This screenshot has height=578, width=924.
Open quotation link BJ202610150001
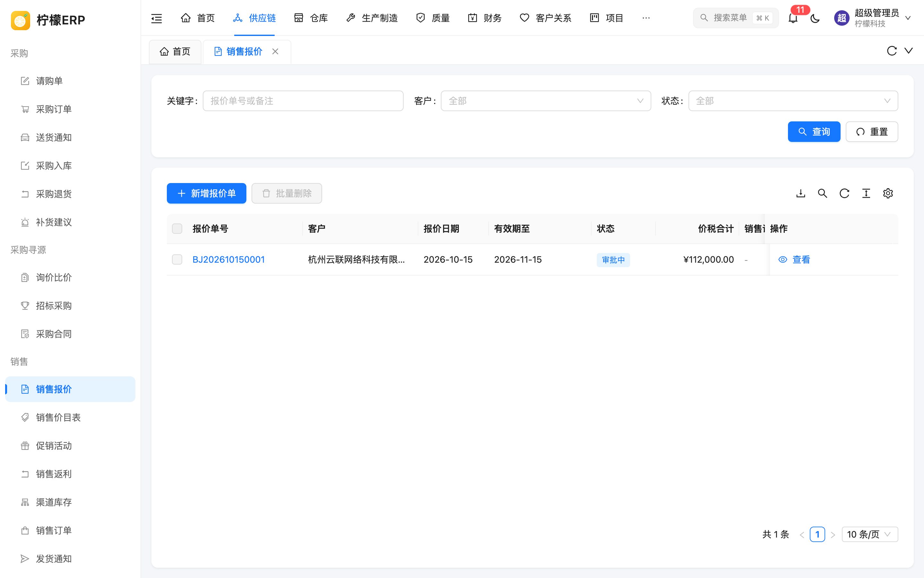click(x=228, y=259)
